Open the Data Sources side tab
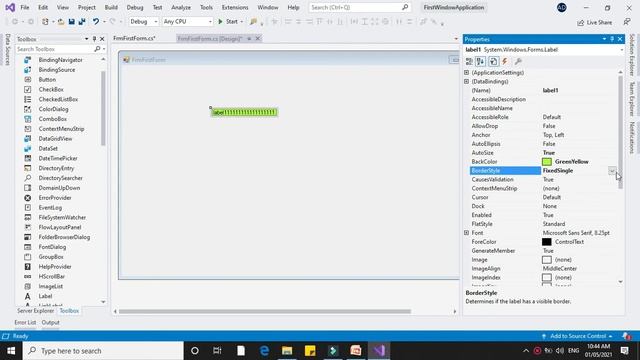The width and height of the screenshot is (640, 360). 7,49
